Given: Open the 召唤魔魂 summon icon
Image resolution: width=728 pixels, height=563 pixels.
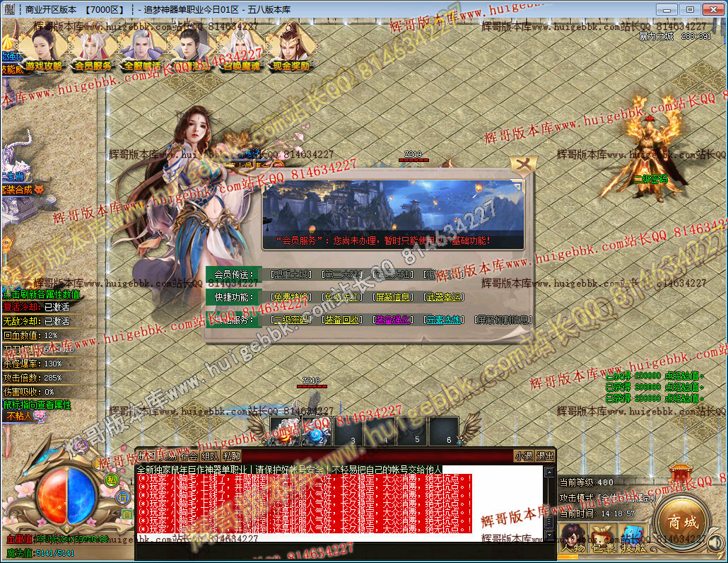Looking at the screenshot, I should click(242, 49).
